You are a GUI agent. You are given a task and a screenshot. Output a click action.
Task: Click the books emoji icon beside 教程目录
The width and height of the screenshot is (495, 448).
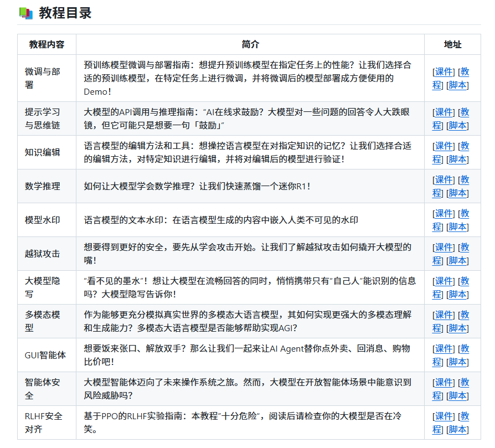(x=25, y=13)
